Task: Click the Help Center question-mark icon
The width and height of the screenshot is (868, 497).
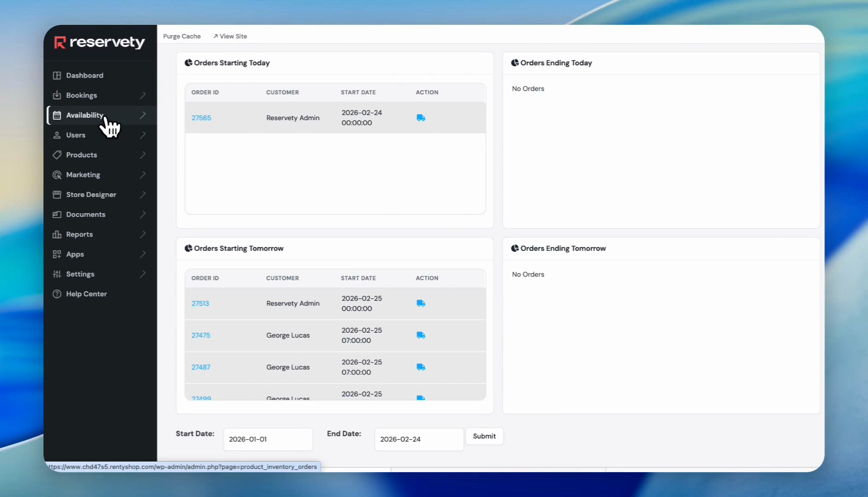Action: (57, 294)
